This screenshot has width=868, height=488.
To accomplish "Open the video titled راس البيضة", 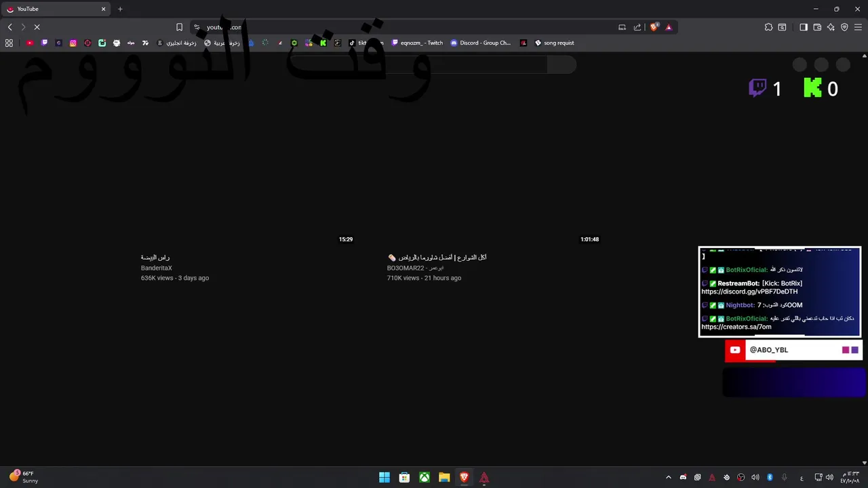I will pos(155,258).
